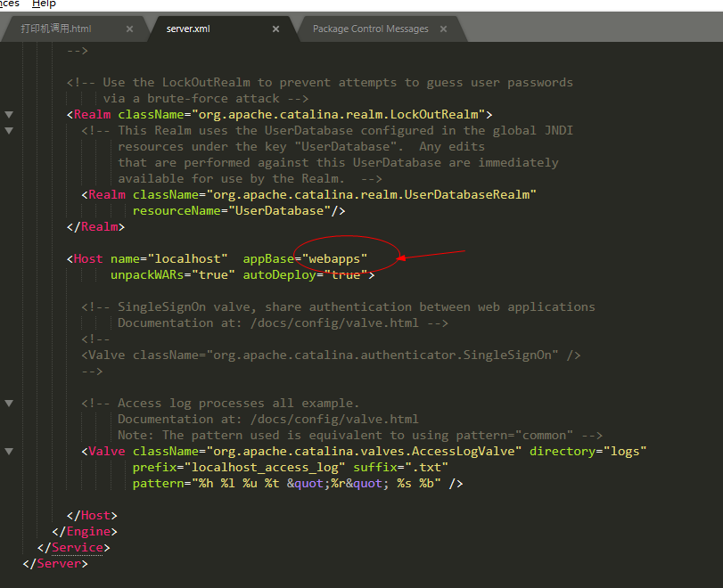Open the Help menu
Image resolution: width=723 pixels, height=588 pixels.
click(x=44, y=4)
